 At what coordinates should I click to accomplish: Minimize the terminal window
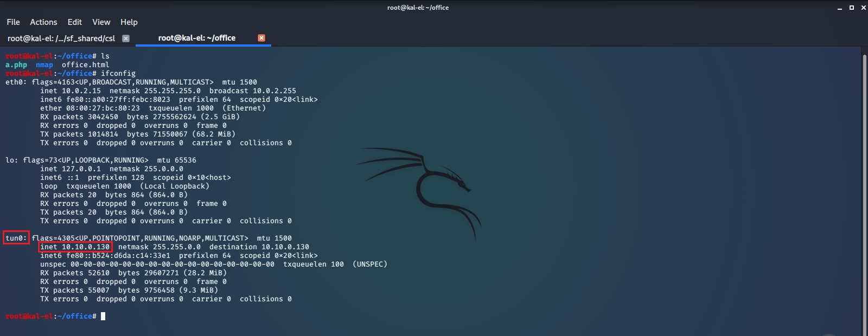[x=840, y=8]
